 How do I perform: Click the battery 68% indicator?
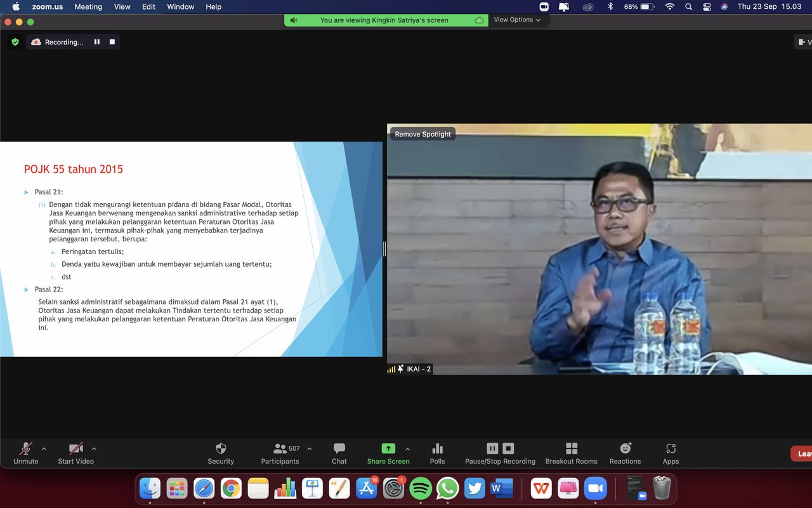pos(639,6)
